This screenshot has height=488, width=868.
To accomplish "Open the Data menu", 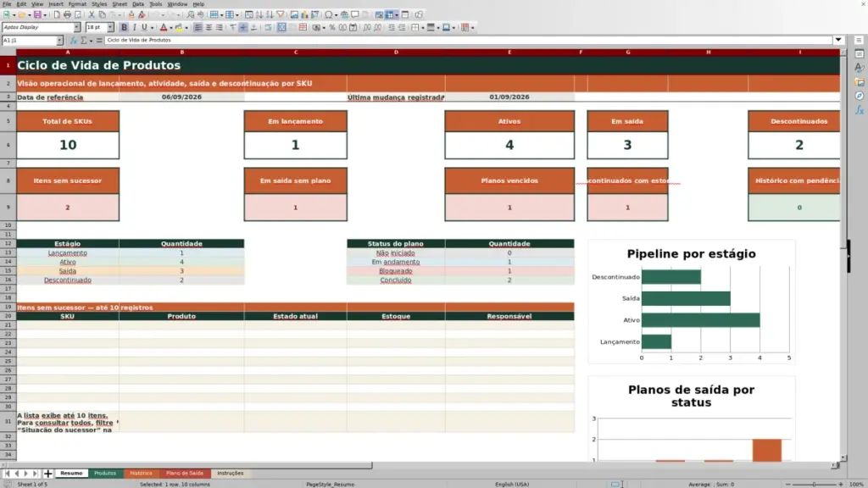I will (x=138, y=4).
